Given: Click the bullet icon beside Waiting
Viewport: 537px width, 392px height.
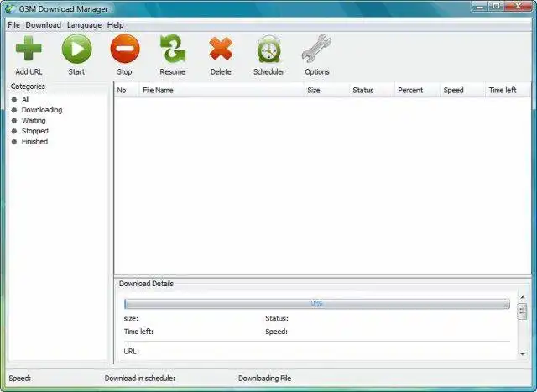Looking at the screenshot, I should coord(14,121).
